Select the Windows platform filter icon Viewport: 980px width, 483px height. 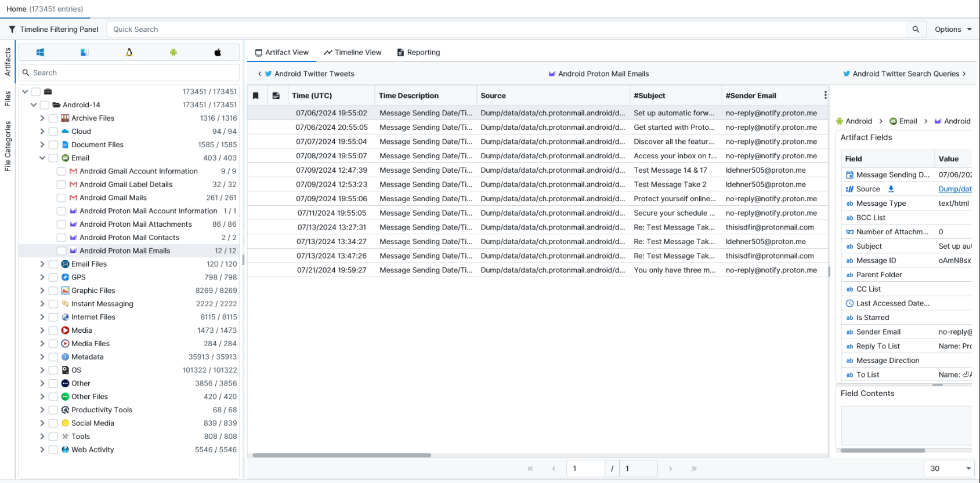(40, 52)
